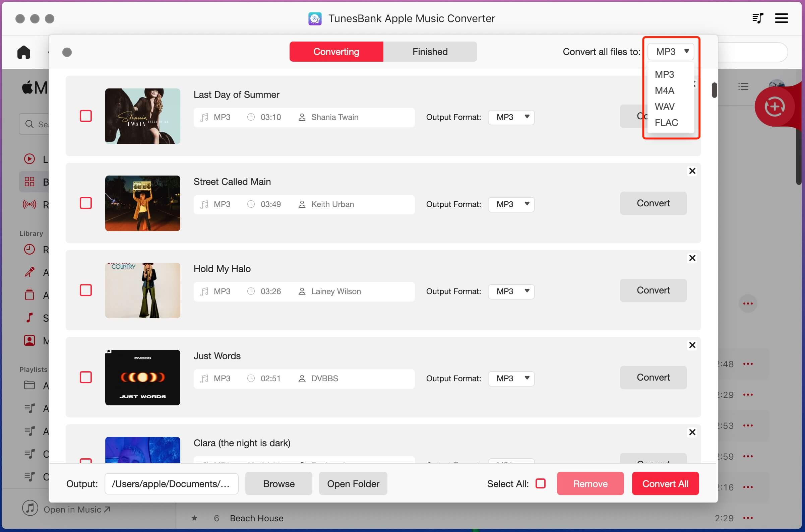Click the Browse output folder button
Image resolution: width=805 pixels, height=532 pixels.
coord(278,483)
